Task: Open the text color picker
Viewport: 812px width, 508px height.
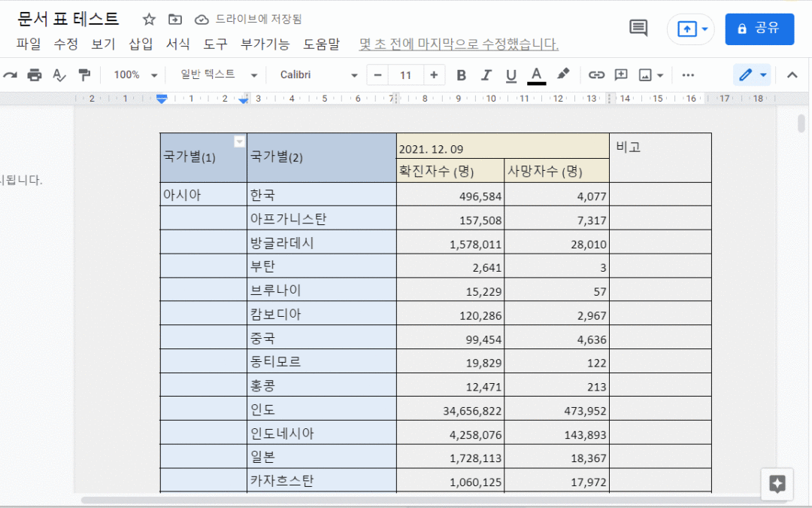Action: tap(537, 75)
